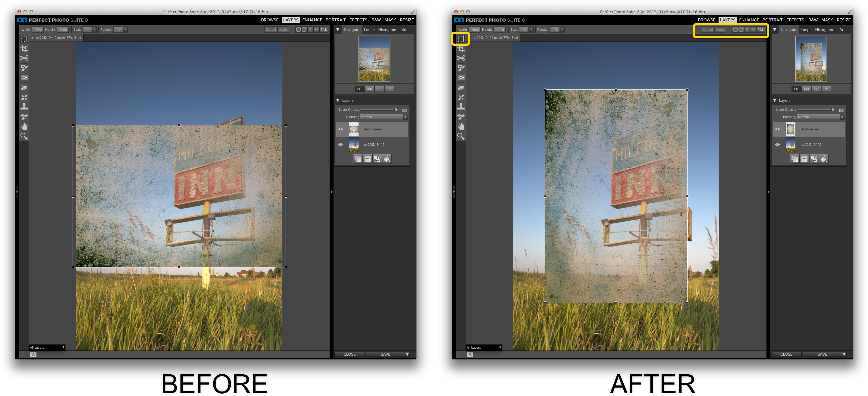Click the 50 zoom button in AFTER window
The image size is (868, 396).
(x=816, y=89)
